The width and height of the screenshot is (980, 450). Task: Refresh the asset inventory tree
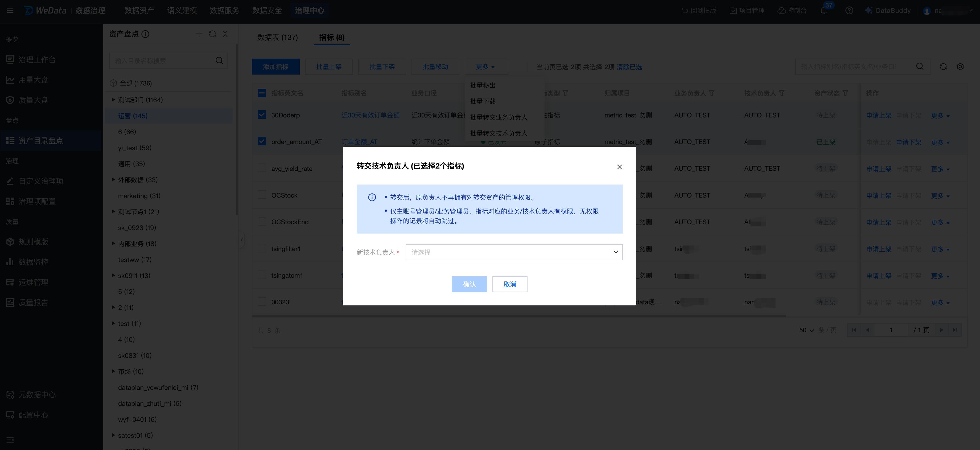pos(212,34)
